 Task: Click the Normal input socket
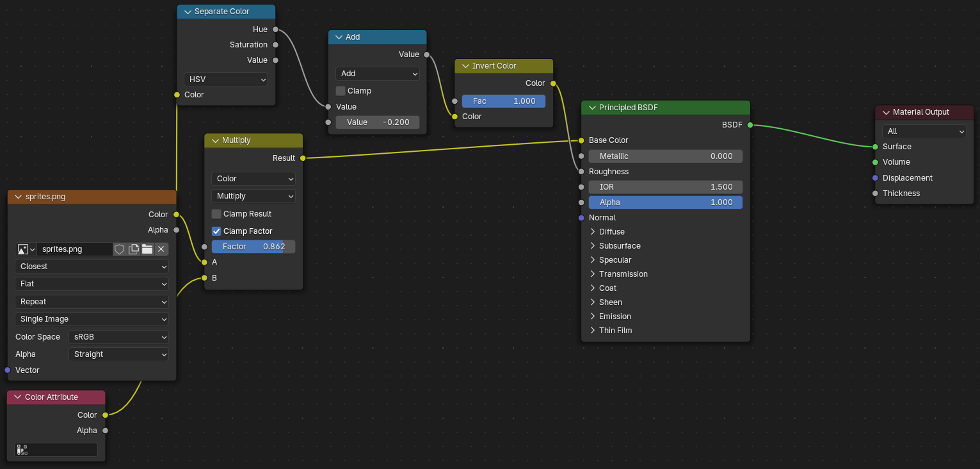click(x=581, y=218)
